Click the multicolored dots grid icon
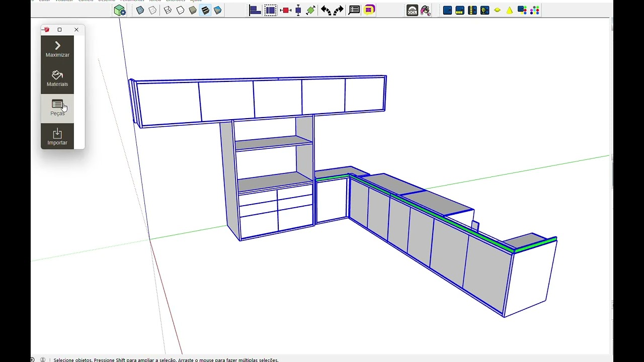Screen dimensions: 644x362 (535, 10)
